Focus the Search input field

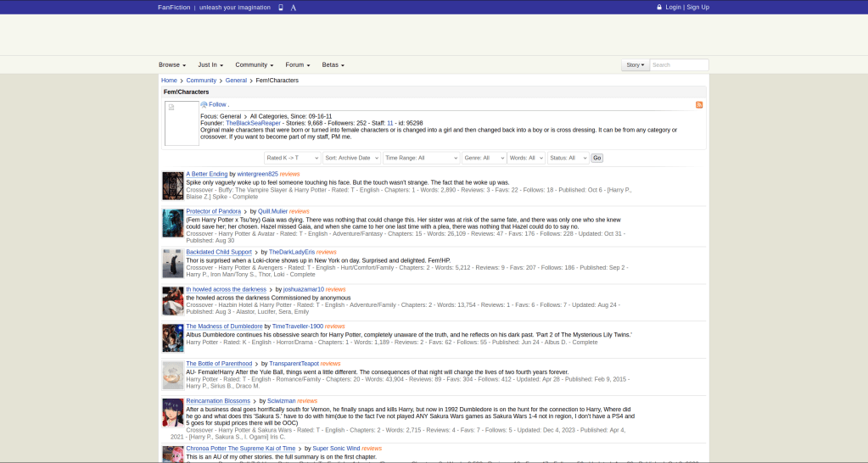point(679,64)
